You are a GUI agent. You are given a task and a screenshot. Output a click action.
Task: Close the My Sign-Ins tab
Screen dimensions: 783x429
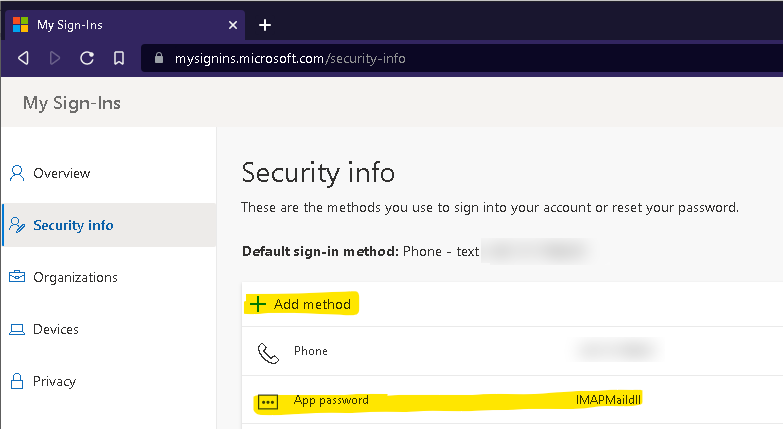pos(233,25)
